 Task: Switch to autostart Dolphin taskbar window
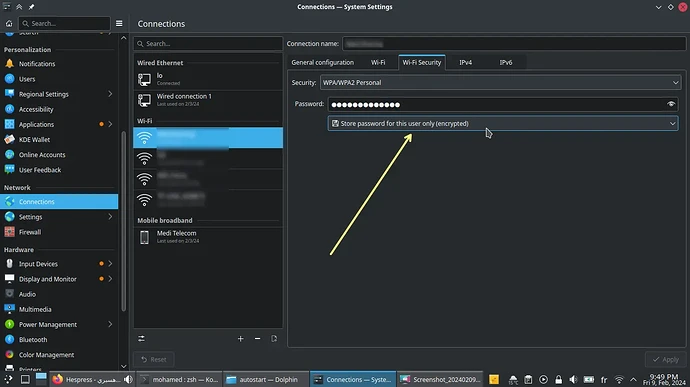(266, 380)
